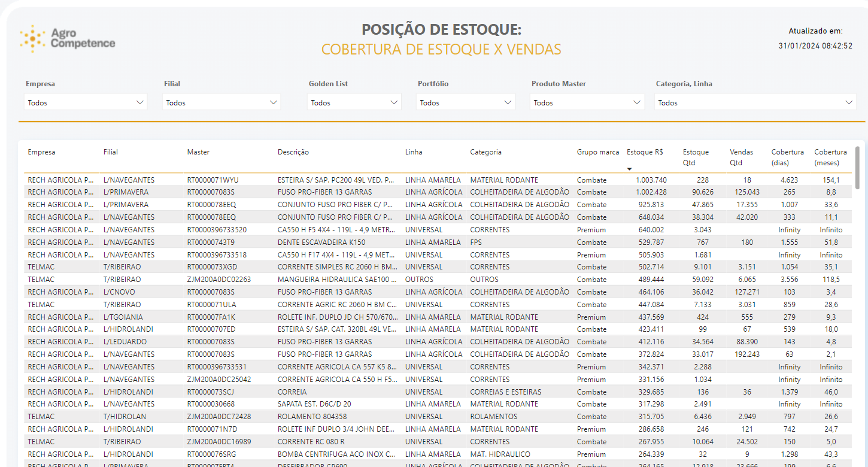The image size is (868, 467).
Task: Click category CORREIAS E ESTEIRAS
Action: click(505, 392)
